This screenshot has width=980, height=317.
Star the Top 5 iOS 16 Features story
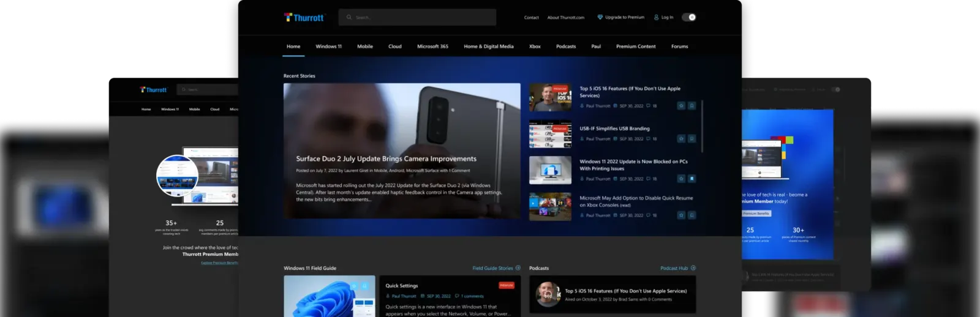tap(681, 106)
